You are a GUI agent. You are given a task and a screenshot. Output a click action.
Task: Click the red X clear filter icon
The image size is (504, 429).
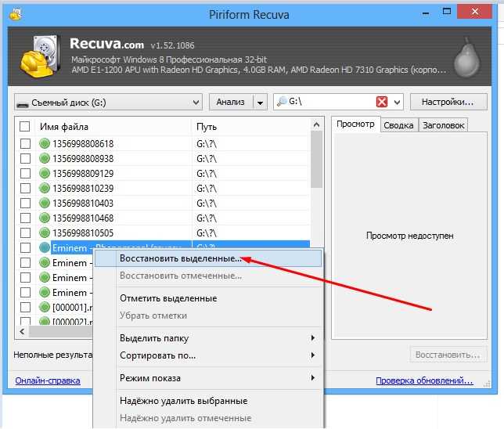pos(382,103)
